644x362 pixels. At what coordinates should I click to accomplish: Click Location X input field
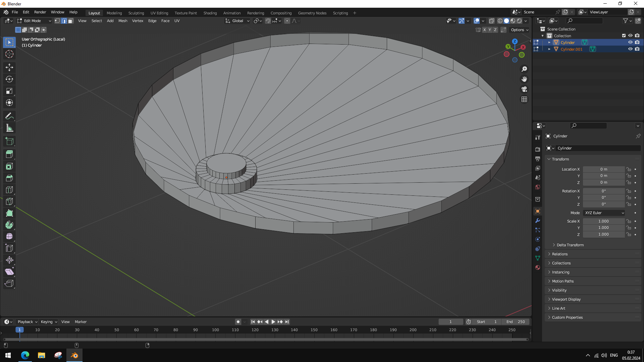(603, 169)
